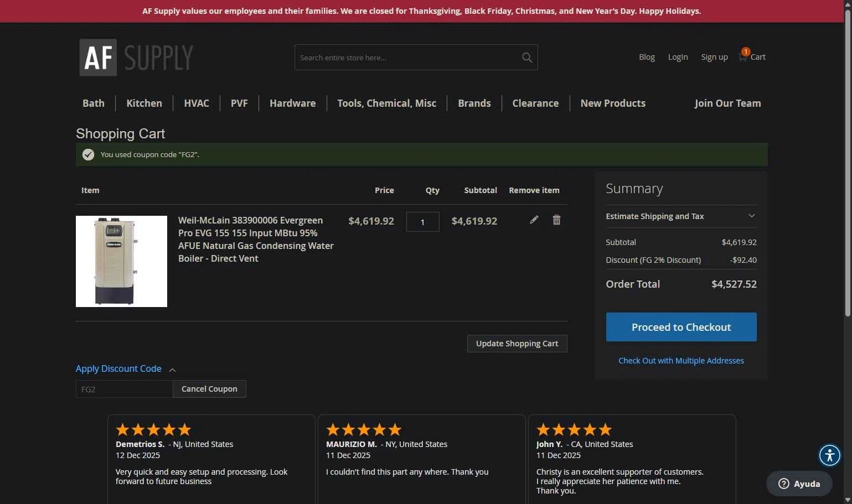Open the New Products menu
Viewport: 852px width, 504px height.
click(613, 103)
